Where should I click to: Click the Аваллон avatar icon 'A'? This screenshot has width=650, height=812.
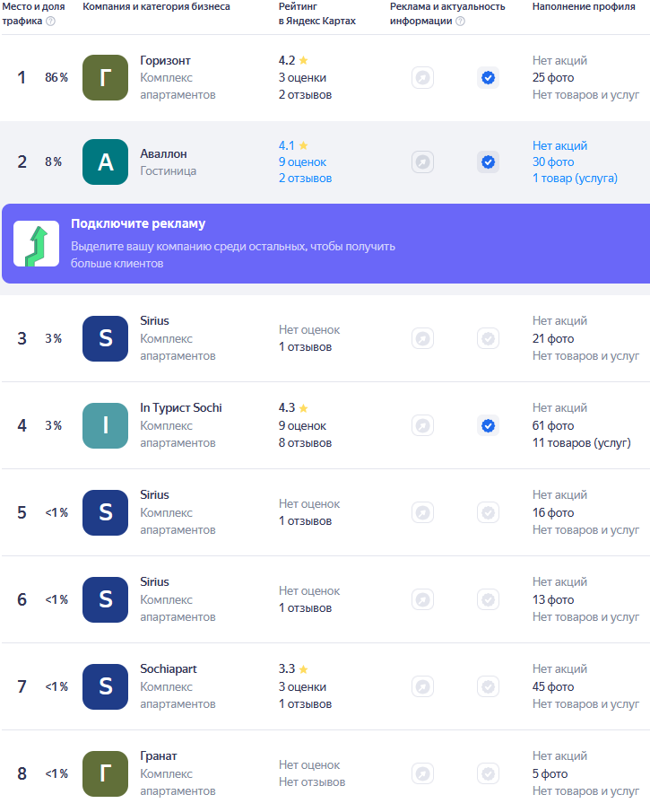click(x=105, y=162)
